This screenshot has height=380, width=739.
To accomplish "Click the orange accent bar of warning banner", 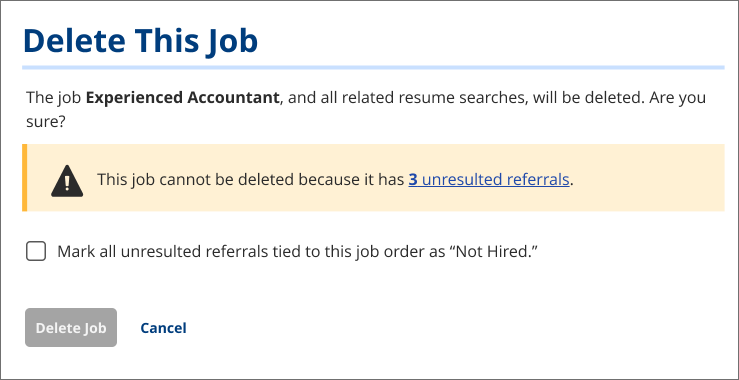I will click(x=25, y=178).
